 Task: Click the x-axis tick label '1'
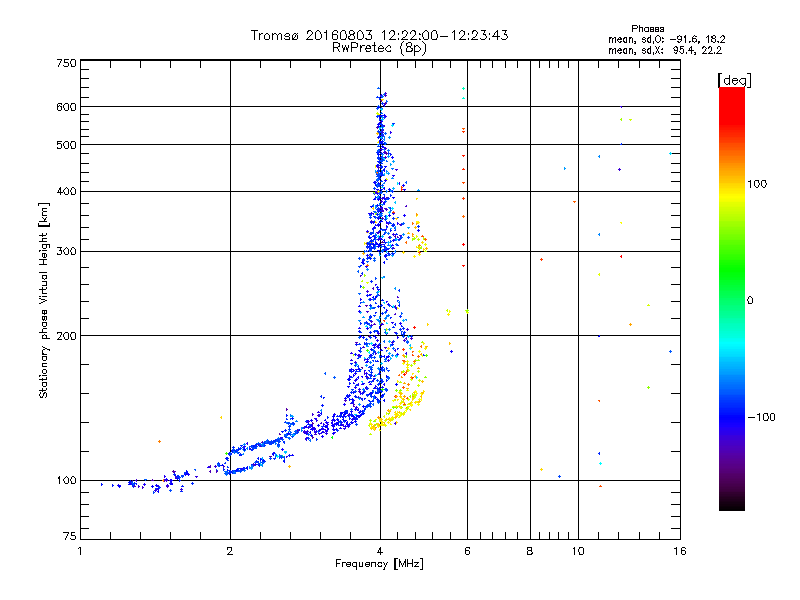(80, 551)
